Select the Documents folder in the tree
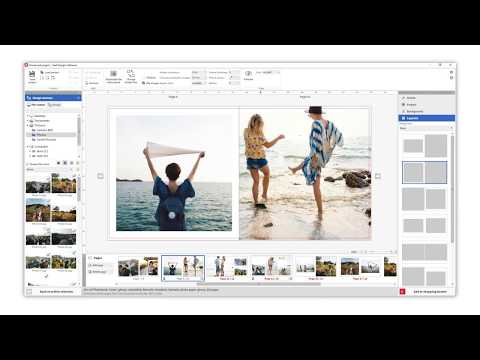The height and width of the screenshot is (360, 480). click(x=42, y=121)
